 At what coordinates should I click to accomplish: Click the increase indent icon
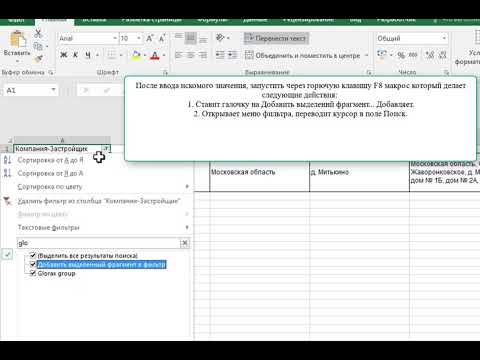click(232, 55)
